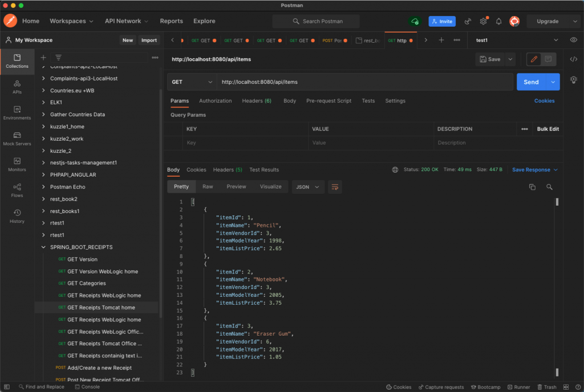Click the edit pencil icon

click(x=534, y=59)
